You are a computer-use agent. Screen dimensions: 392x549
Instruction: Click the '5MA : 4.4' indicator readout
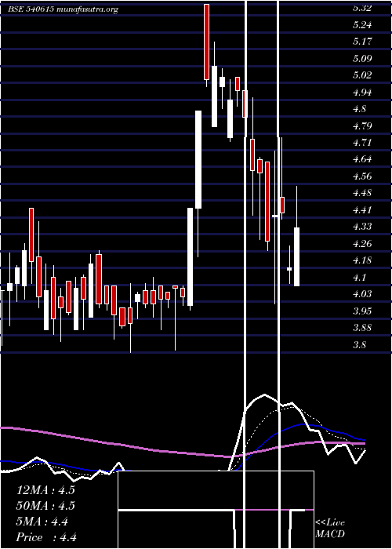click(42, 522)
